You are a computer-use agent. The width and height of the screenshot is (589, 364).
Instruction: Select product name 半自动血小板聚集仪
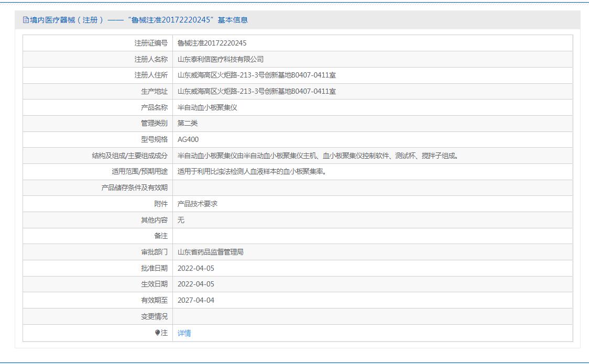click(208, 108)
